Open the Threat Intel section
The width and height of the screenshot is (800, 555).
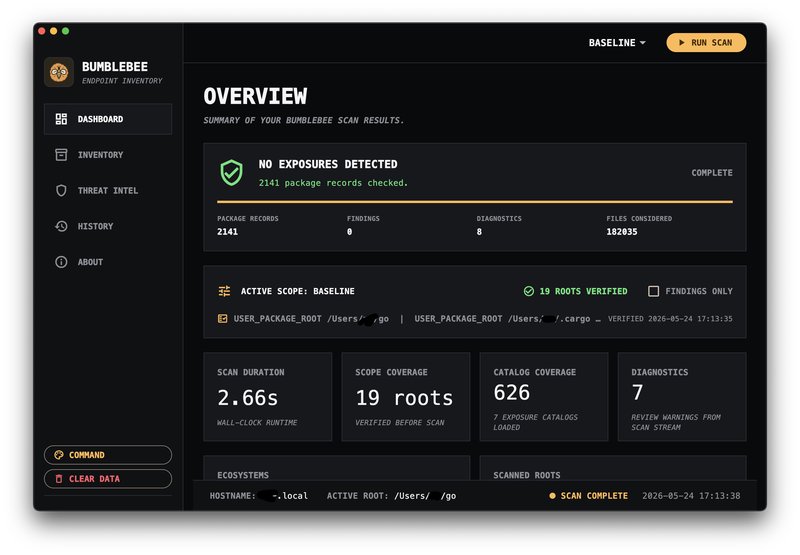tap(108, 191)
